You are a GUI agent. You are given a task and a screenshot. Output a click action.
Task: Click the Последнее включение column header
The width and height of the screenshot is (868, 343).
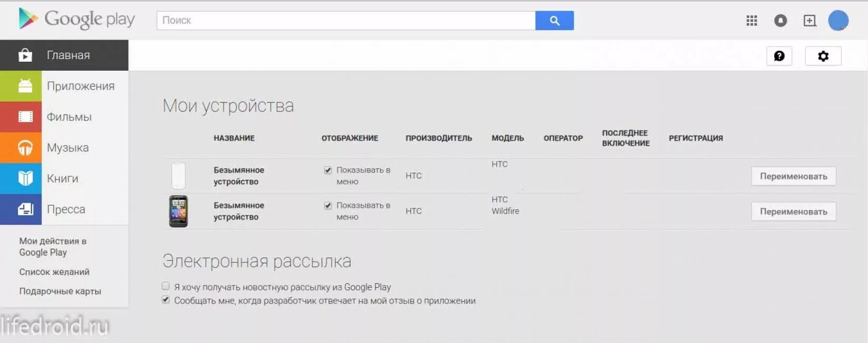coord(626,138)
